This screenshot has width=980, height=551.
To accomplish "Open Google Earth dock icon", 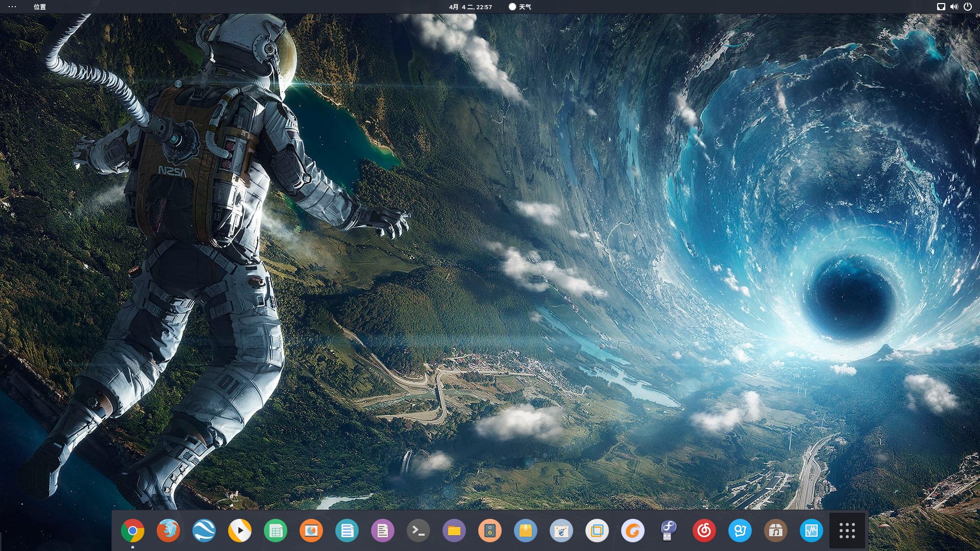I will point(204,531).
